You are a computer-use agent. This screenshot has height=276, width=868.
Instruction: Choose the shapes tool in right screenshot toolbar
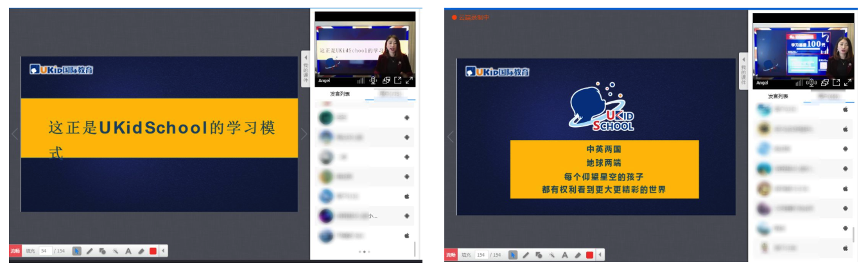[x=539, y=255]
